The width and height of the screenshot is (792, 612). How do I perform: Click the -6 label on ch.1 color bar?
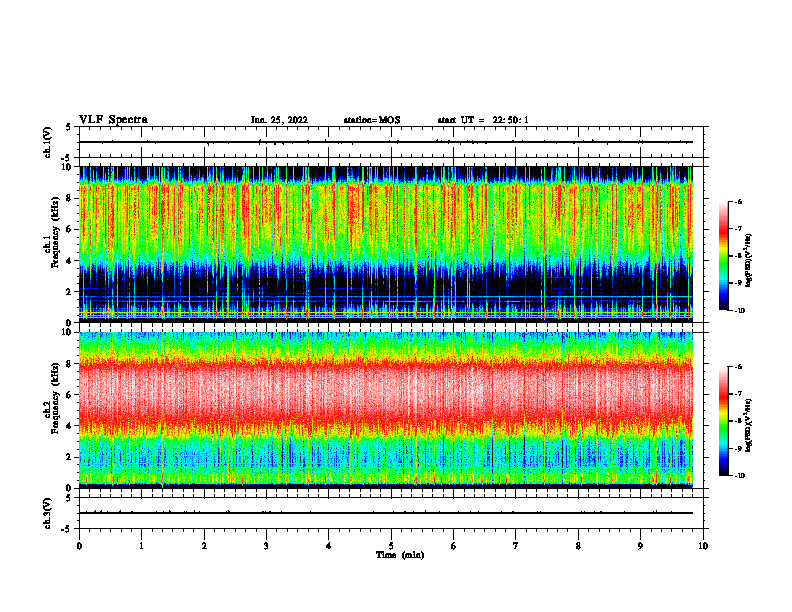738,201
